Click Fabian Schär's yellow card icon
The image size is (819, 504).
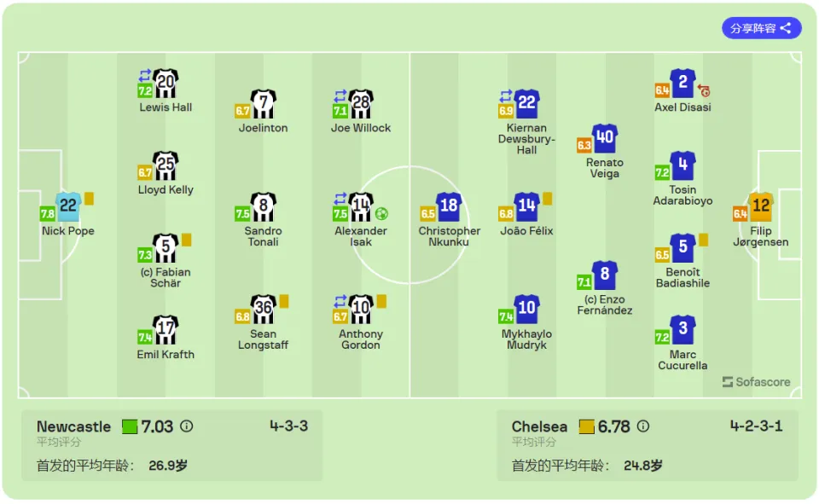187,240
